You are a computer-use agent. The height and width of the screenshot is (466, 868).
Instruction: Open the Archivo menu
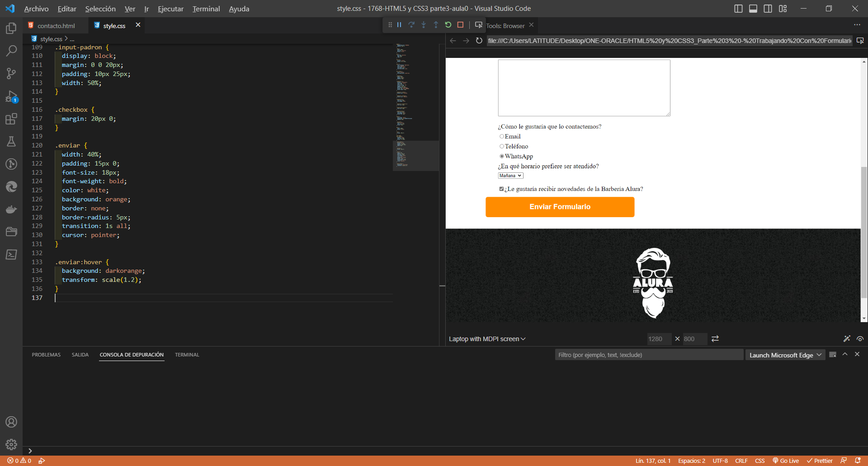36,9
